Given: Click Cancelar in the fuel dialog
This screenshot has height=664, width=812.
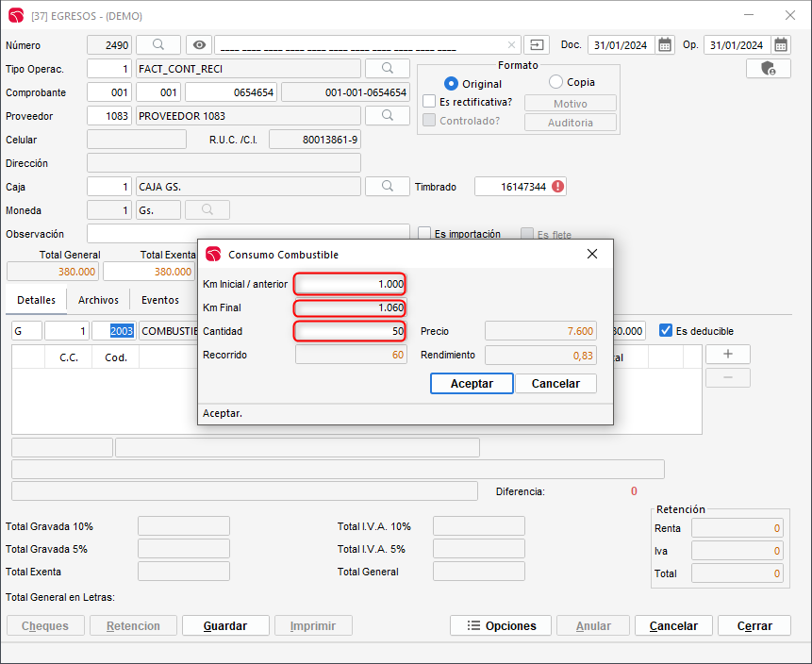Looking at the screenshot, I should pos(555,384).
